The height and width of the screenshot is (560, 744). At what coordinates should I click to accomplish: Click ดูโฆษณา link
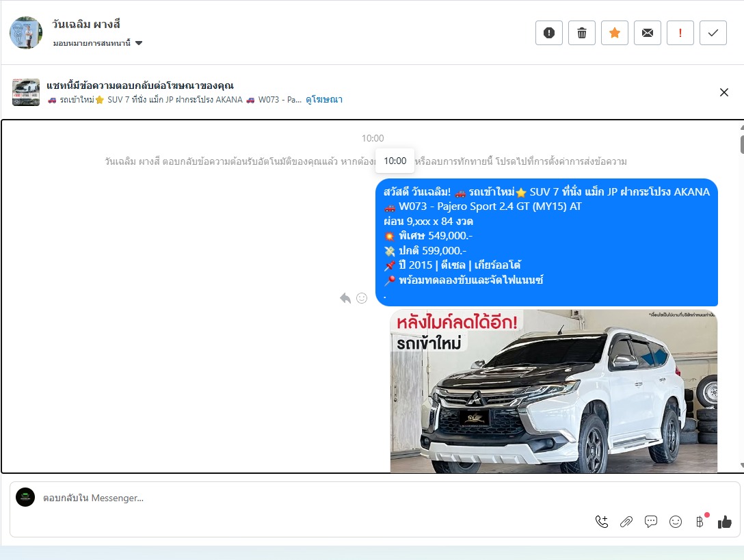[x=324, y=100]
